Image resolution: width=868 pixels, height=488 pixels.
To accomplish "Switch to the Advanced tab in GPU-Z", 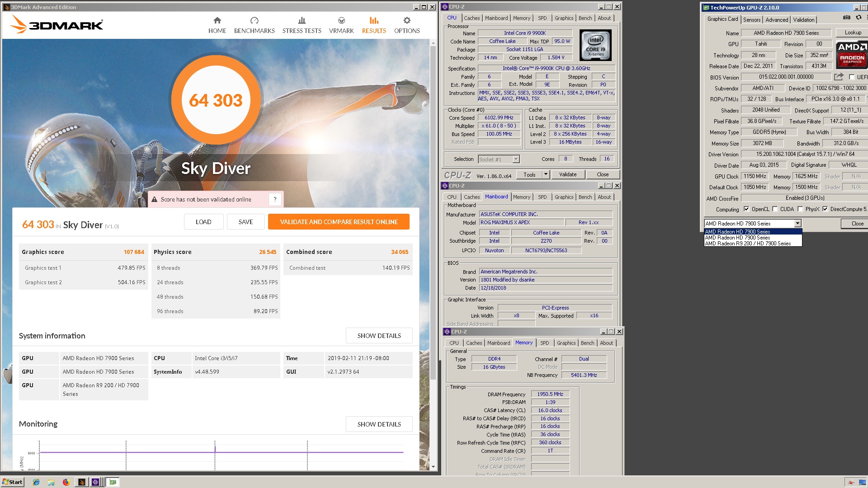I will [x=777, y=19].
